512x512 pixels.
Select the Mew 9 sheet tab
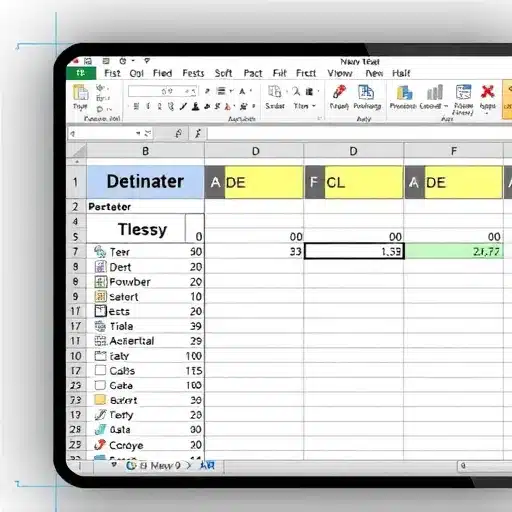[x=165, y=466]
